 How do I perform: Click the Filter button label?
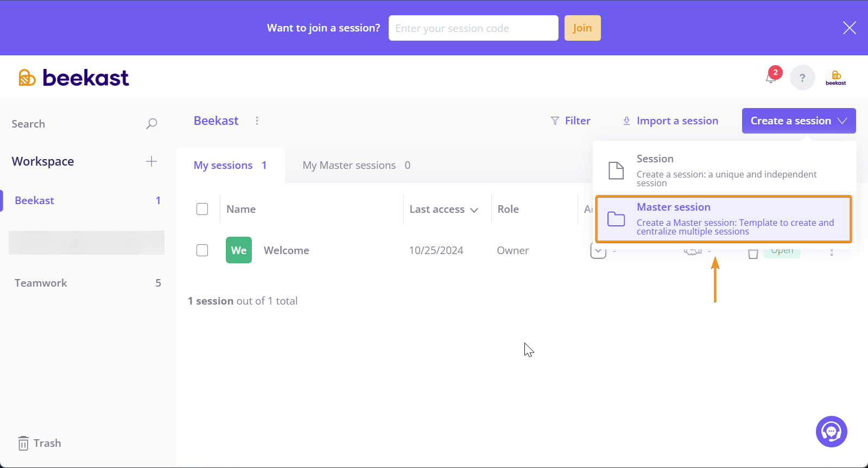(x=578, y=121)
